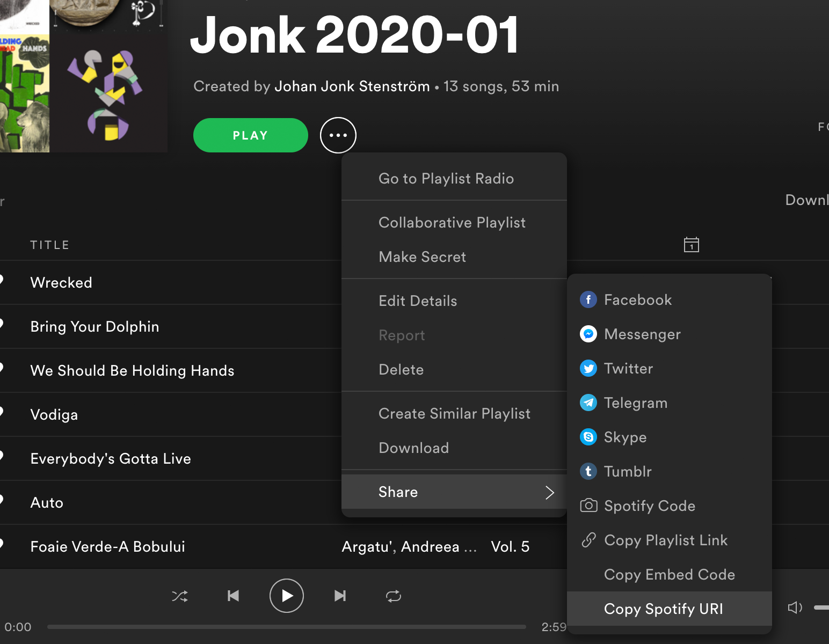Click the green PLAY button
The height and width of the screenshot is (644, 829).
click(x=251, y=135)
